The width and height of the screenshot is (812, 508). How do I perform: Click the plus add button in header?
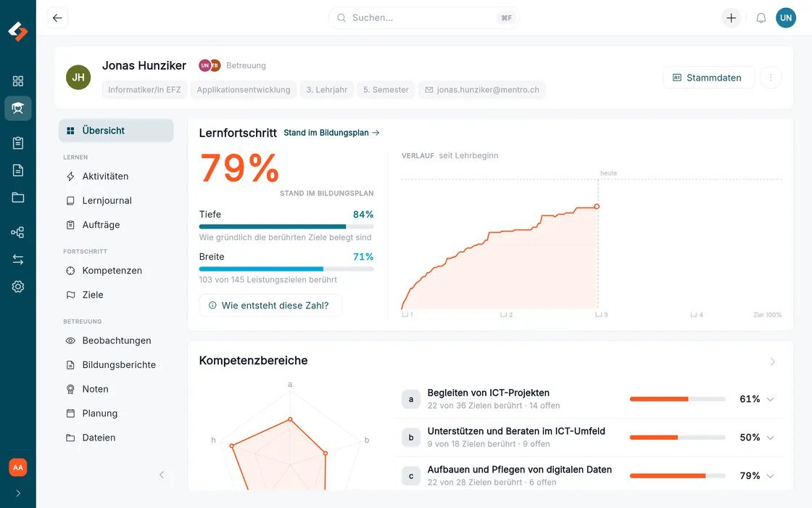click(x=731, y=17)
